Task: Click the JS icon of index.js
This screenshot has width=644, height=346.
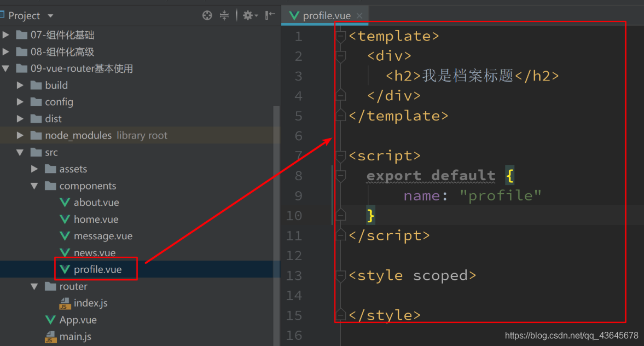Action: (x=65, y=304)
